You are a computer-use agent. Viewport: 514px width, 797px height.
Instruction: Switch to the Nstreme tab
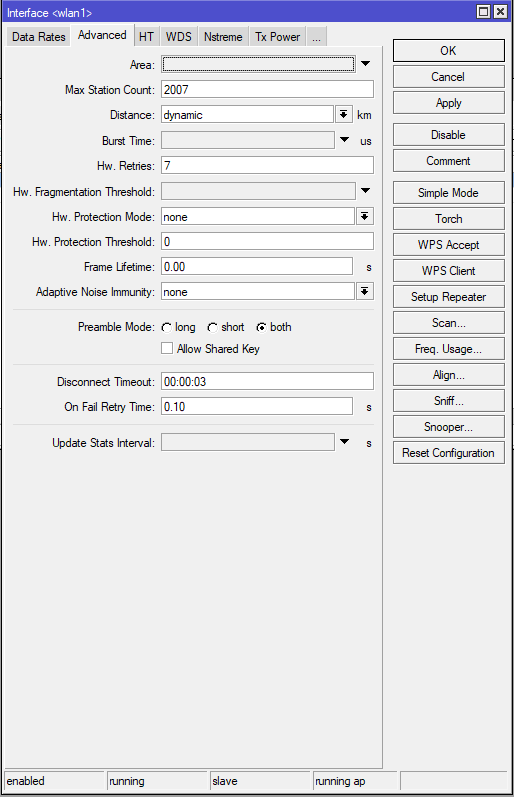(x=223, y=37)
